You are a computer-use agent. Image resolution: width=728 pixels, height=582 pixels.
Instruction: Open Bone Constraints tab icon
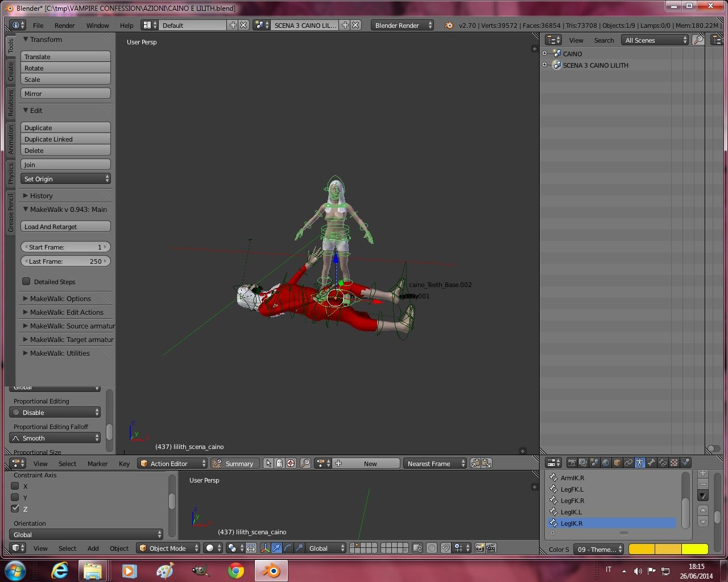[663, 463]
